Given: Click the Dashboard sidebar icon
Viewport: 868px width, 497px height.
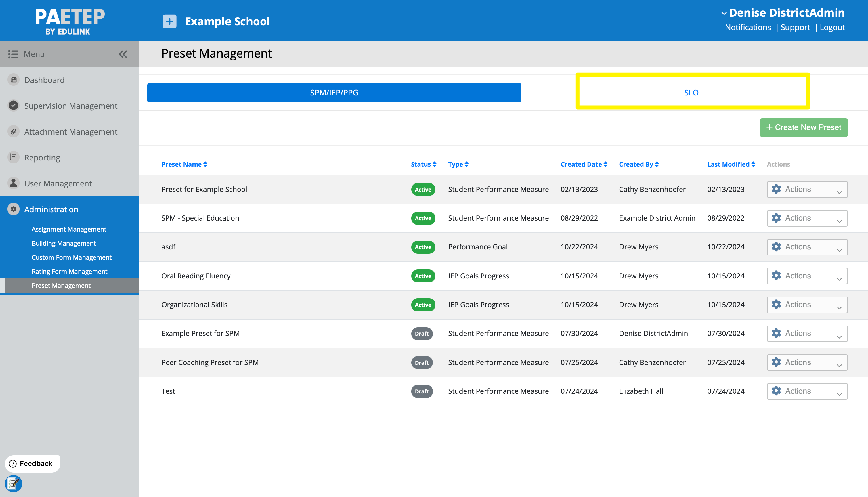Looking at the screenshot, I should [13, 80].
